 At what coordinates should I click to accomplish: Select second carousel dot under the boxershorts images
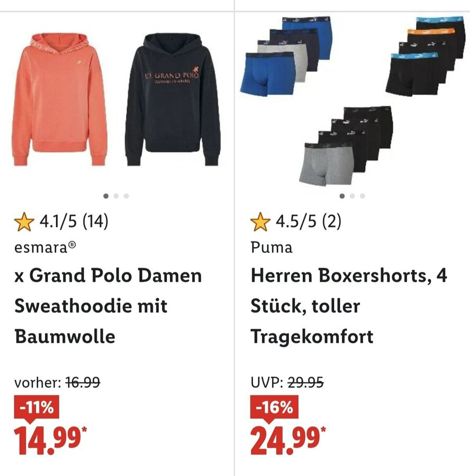(352, 196)
